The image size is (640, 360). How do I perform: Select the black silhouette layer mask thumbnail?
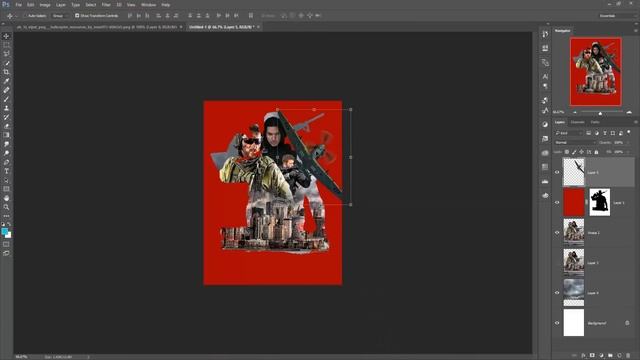600,202
